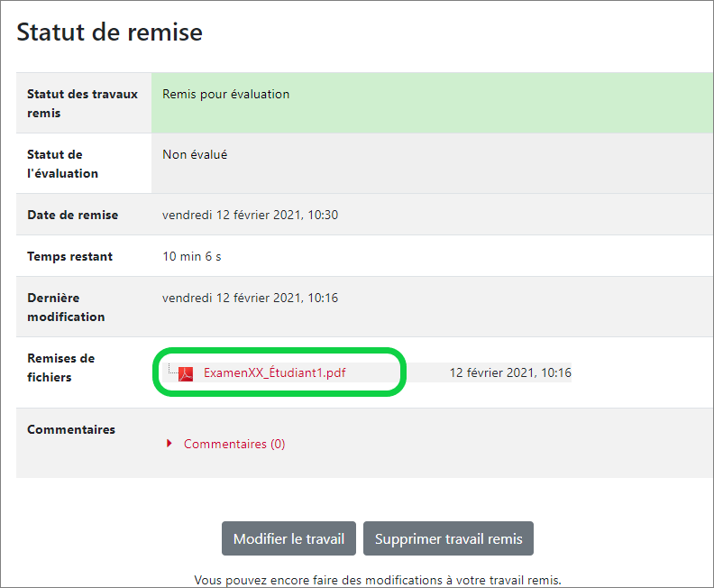Select the Statut de l'évaluation label
This screenshot has width=714, height=588.
click(63, 164)
